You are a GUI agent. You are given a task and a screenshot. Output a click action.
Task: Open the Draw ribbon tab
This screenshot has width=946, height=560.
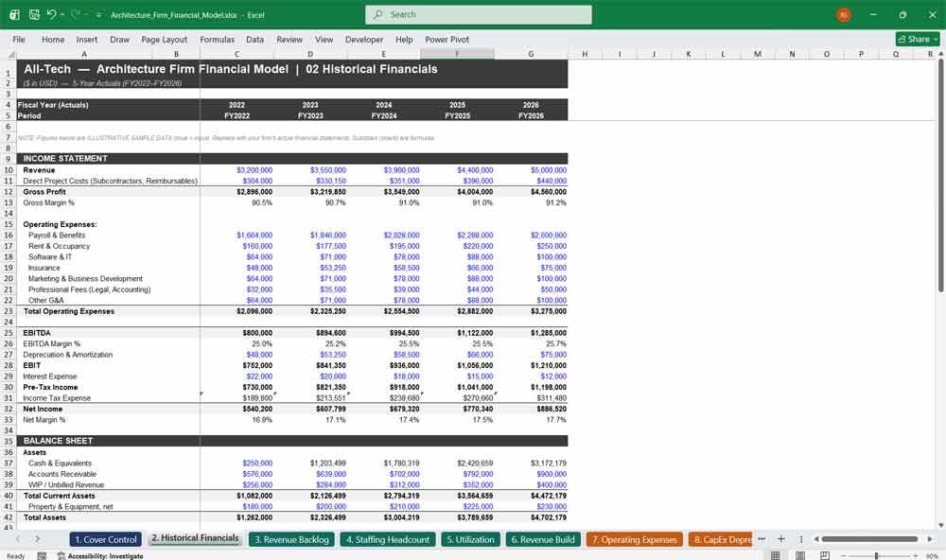(119, 39)
